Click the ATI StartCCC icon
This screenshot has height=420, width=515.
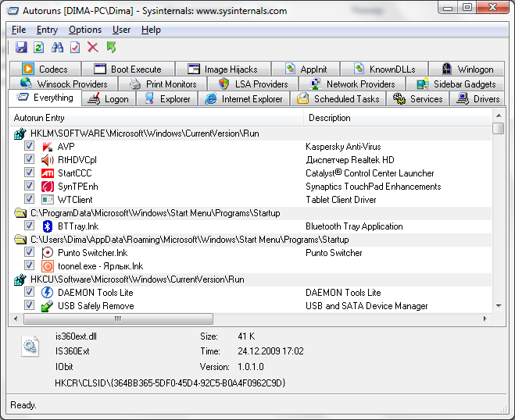pyautogui.click(x=48, y=173)
